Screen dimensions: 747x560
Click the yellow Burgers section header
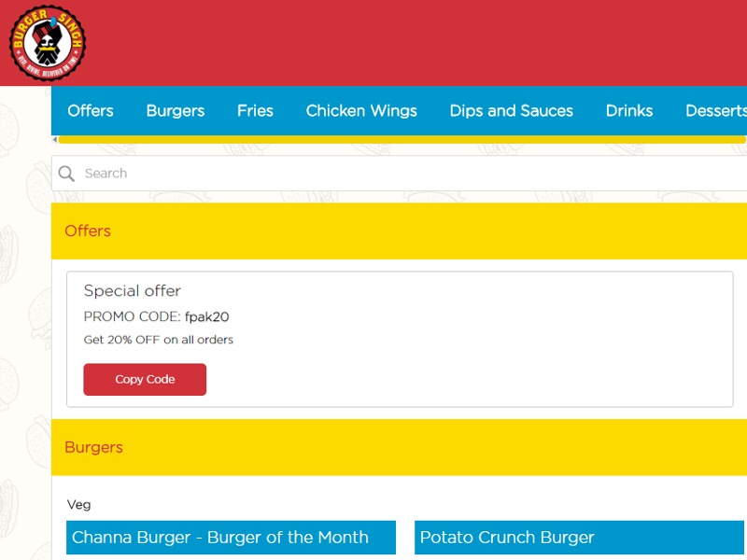pos(400,447)
